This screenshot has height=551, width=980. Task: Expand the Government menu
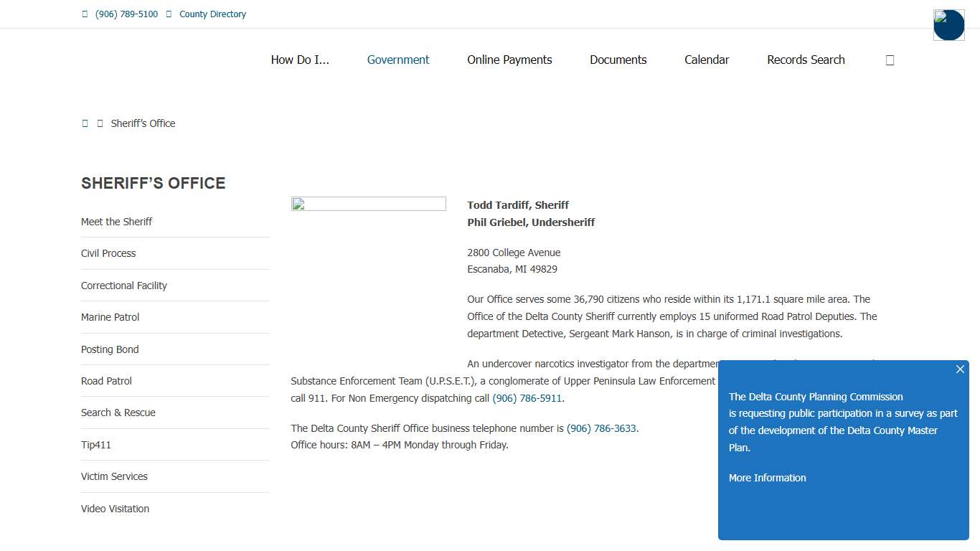(x=398, y=60)
